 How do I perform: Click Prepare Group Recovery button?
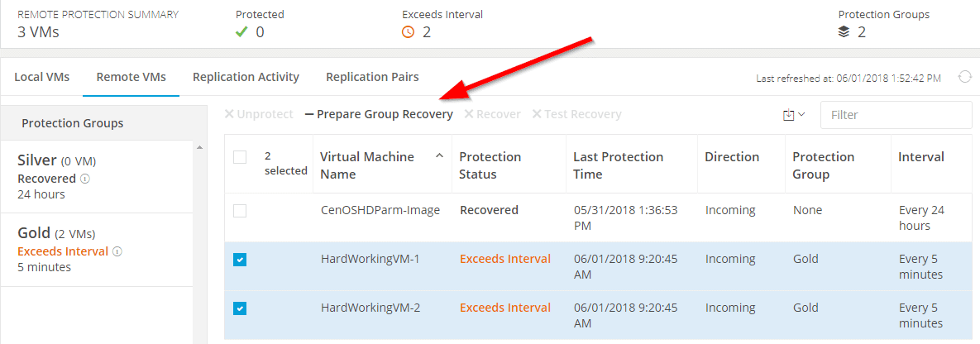click(x=379, y=114)
